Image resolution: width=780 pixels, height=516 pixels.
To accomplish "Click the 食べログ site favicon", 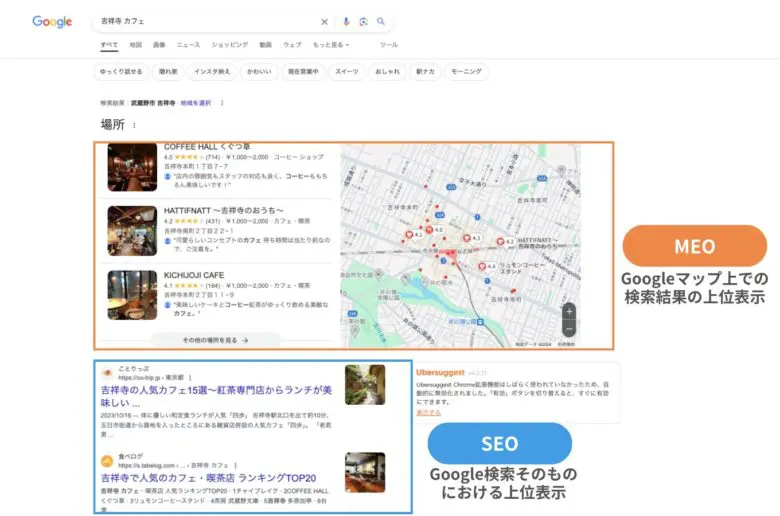I will 107,461.
